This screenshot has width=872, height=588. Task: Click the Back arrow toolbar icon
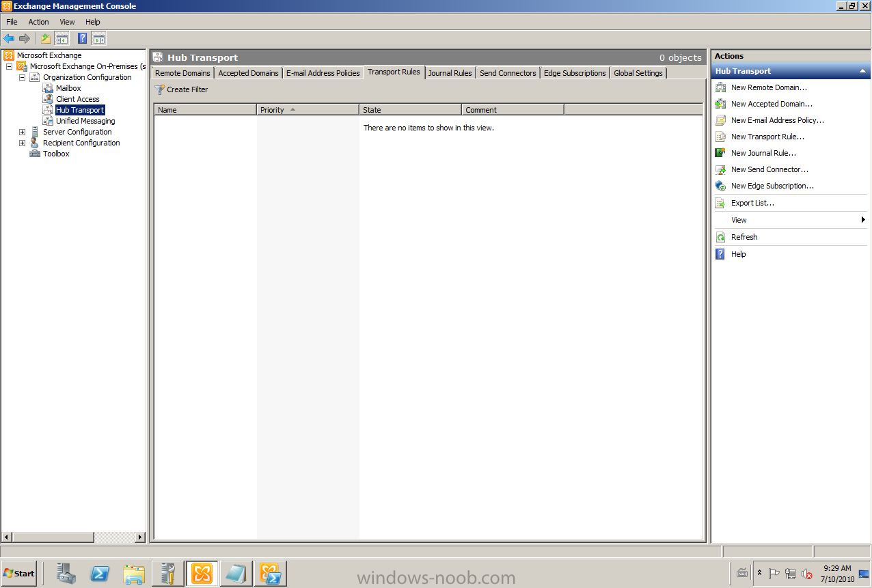coord(9,38)
